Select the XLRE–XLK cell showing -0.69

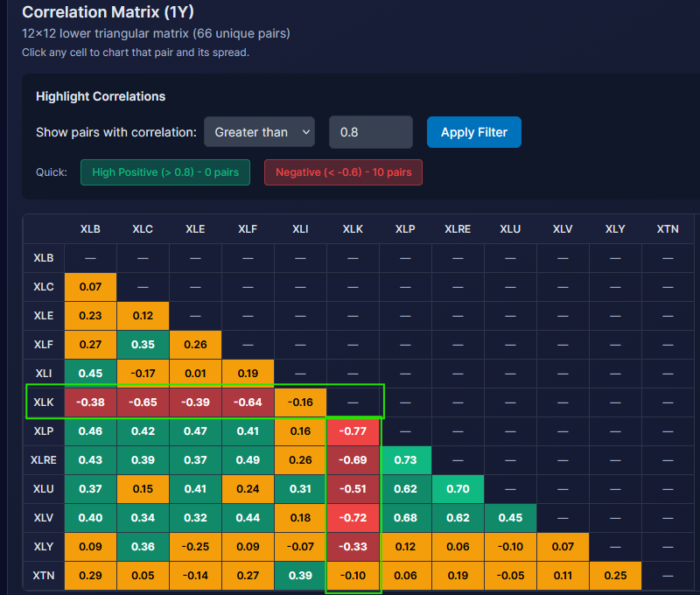tap(353, 460)
